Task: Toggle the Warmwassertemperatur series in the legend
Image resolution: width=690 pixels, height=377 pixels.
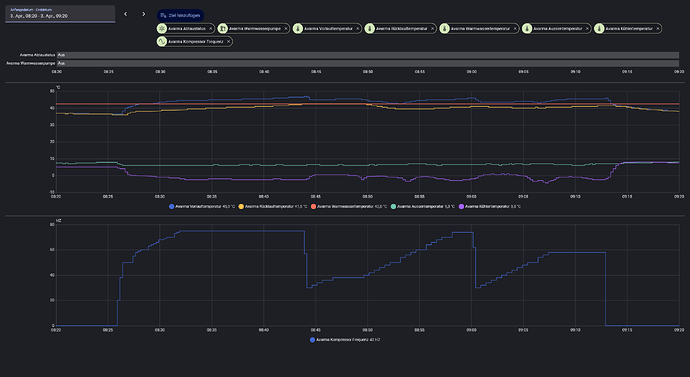Action: (x=349, y=206)
